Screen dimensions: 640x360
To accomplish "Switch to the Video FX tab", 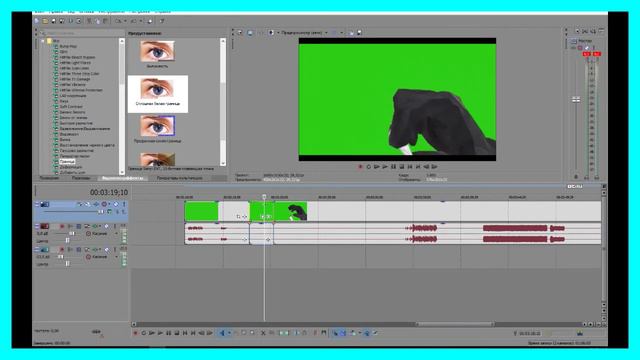I will point(122,178).
